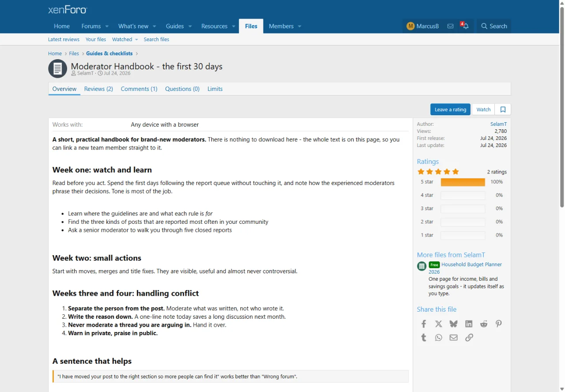
Task: Share this file on X
Action: pos(439,324)
